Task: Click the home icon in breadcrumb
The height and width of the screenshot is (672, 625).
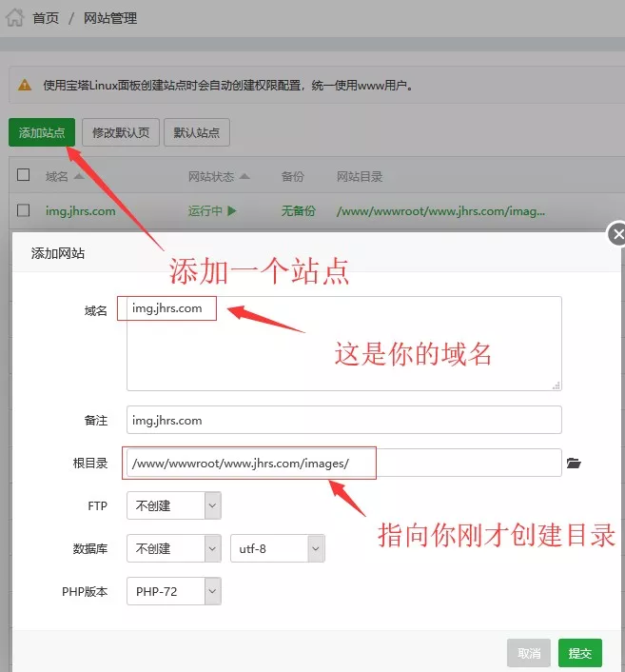Action: 14,17
